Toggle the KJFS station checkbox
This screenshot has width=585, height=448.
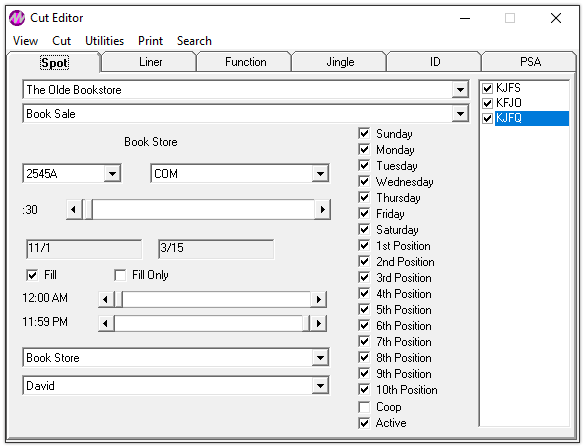487,88
